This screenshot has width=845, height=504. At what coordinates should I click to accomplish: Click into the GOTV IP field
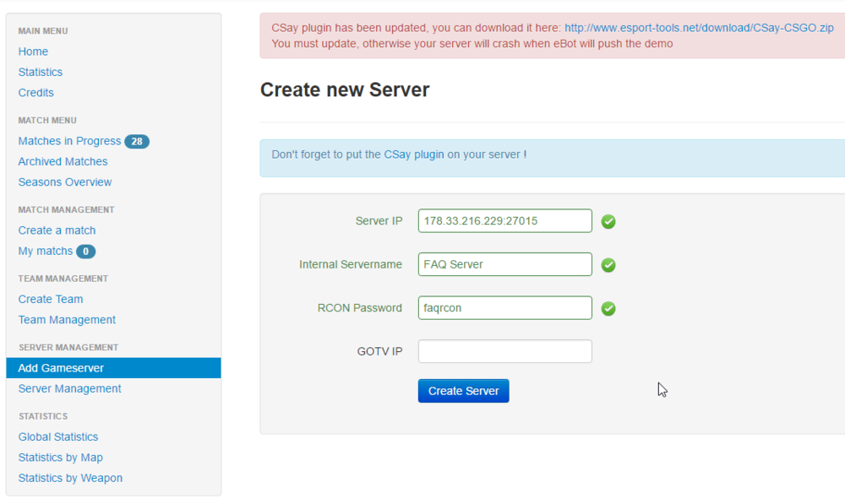click(504, 351)
